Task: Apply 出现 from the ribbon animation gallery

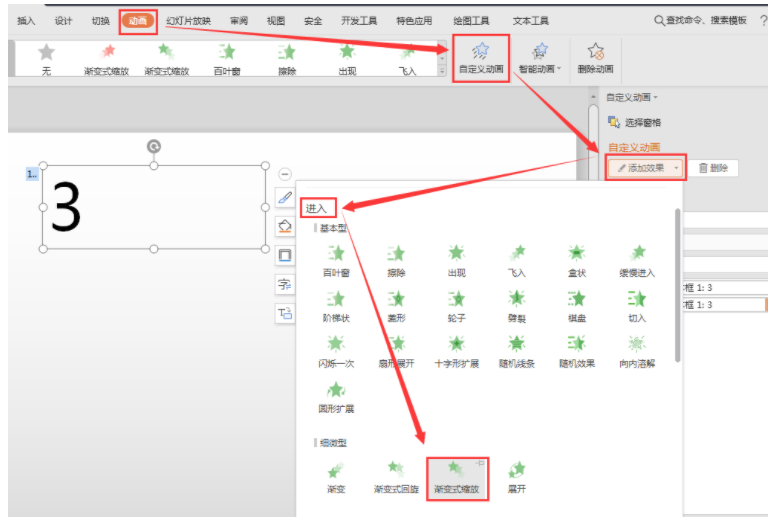Action: (347, 59)
